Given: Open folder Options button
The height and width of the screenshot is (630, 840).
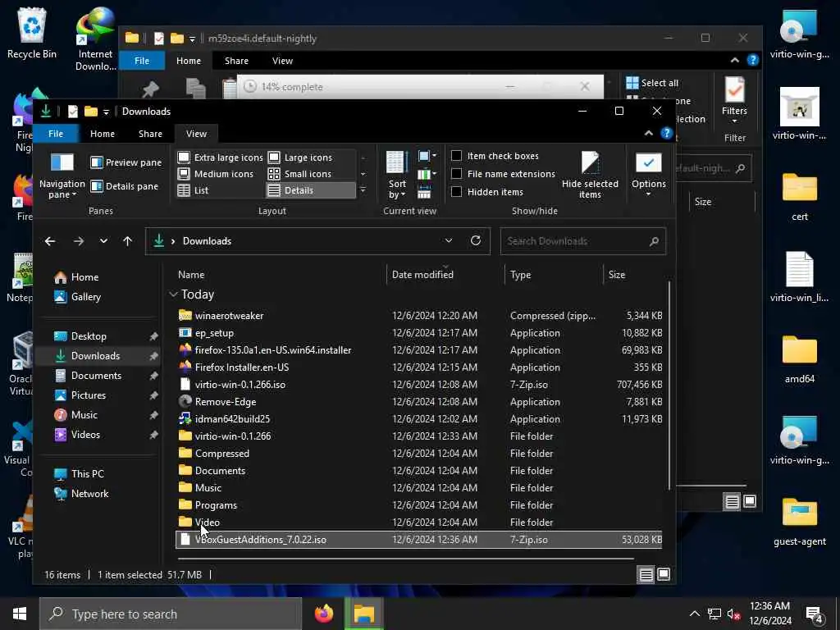Looking at the screenshot, I should pyautogui.click(x=648, y=176).
